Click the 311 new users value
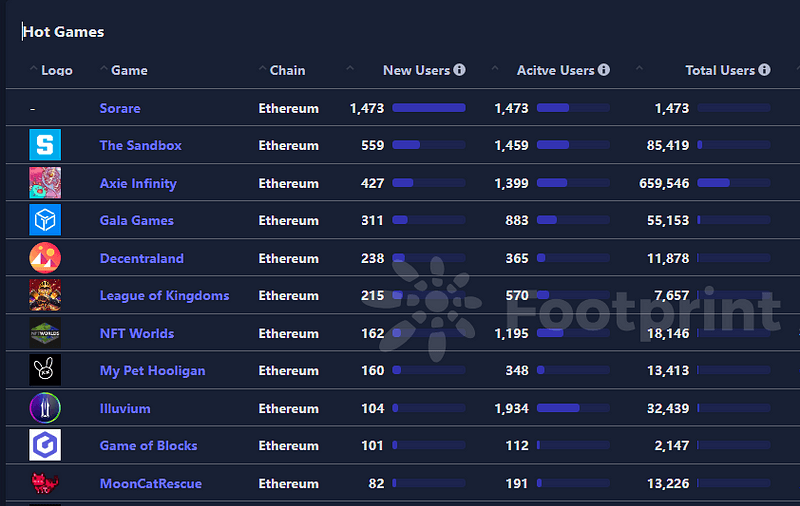800x506 pixels. pos(372,220)
